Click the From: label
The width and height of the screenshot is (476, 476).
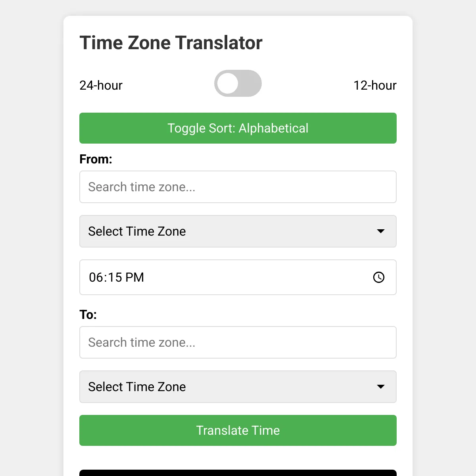click(96, 159)
